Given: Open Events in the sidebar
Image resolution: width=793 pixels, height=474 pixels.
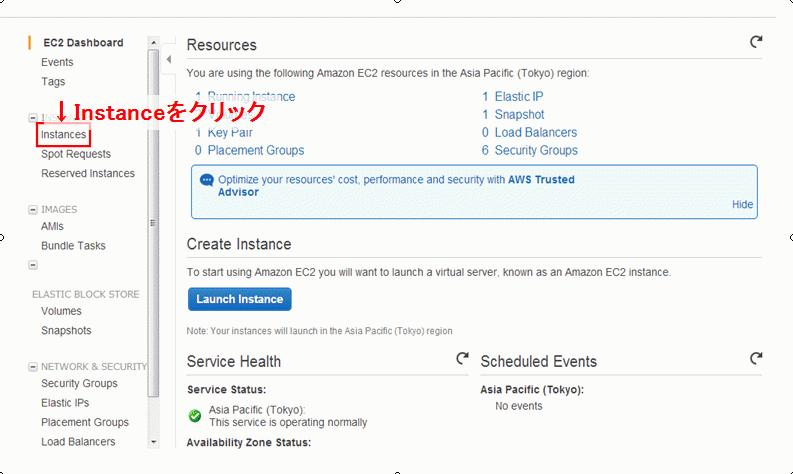Looking at the screenshot, I should point(57,62).
